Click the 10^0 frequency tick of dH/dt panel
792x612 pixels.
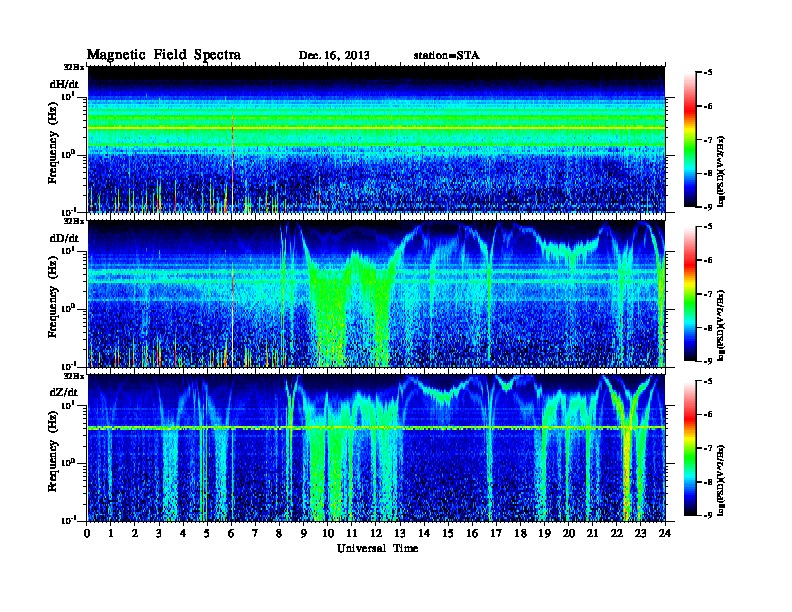[x=67, y=154]
